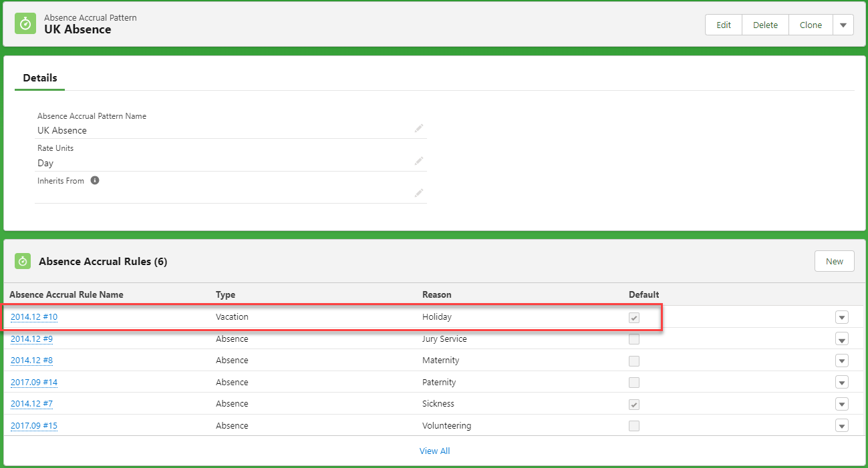Open rule link 2014.12 #10
This screenshot has width=868, height=468.
tap(34, 317)
